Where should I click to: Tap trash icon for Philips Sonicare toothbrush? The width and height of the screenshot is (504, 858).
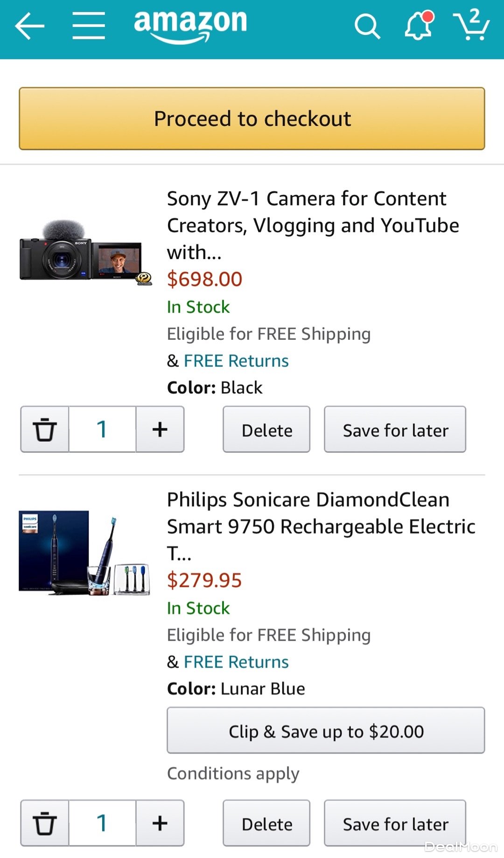pos(45,823)
